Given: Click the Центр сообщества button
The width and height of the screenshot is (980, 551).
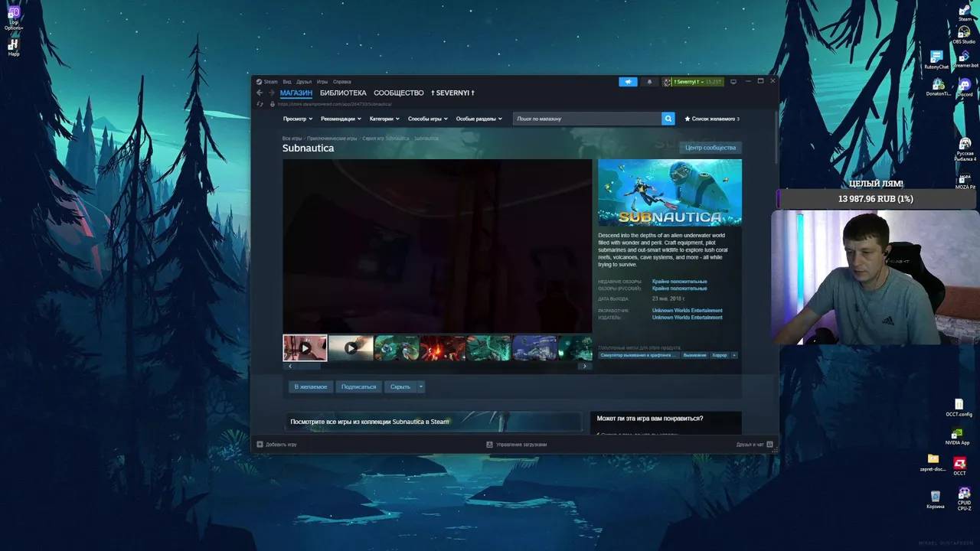Looking at the screenshot, I should [710, 148].
